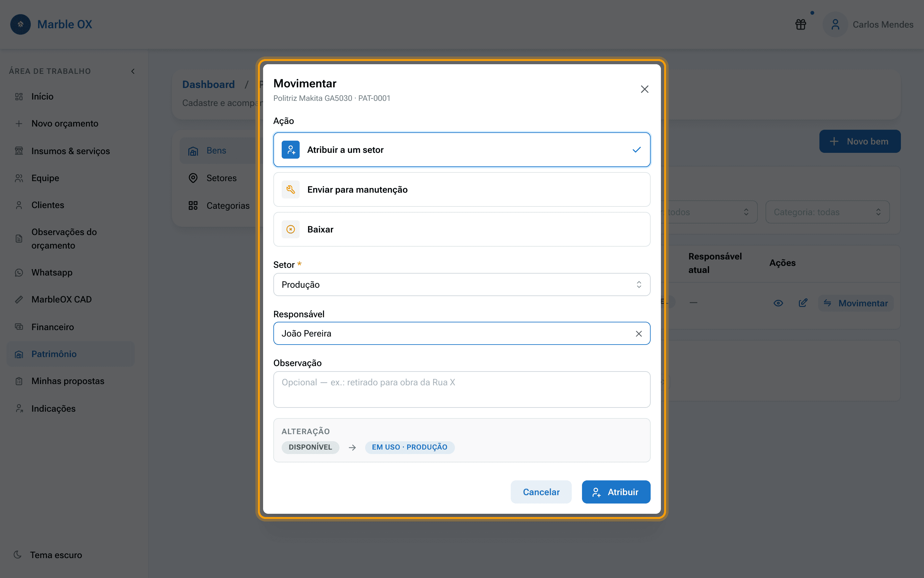This screenshot has width=924, height=578.
Task: Open the user avatar icon
Action: [835, 24]
